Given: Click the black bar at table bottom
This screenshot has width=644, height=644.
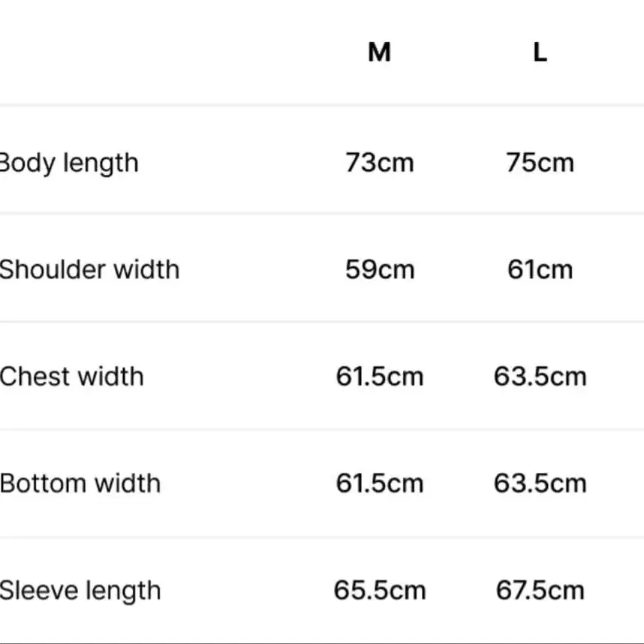Looking at the screenshot, I should 322,642.
